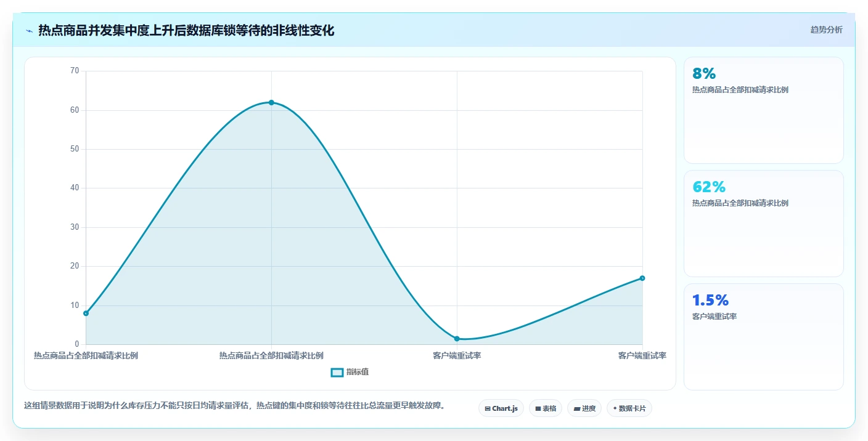The width and height of the screenshot is (868, 441).
Task: Click the 8% stat card value
Action: point(704,74)
